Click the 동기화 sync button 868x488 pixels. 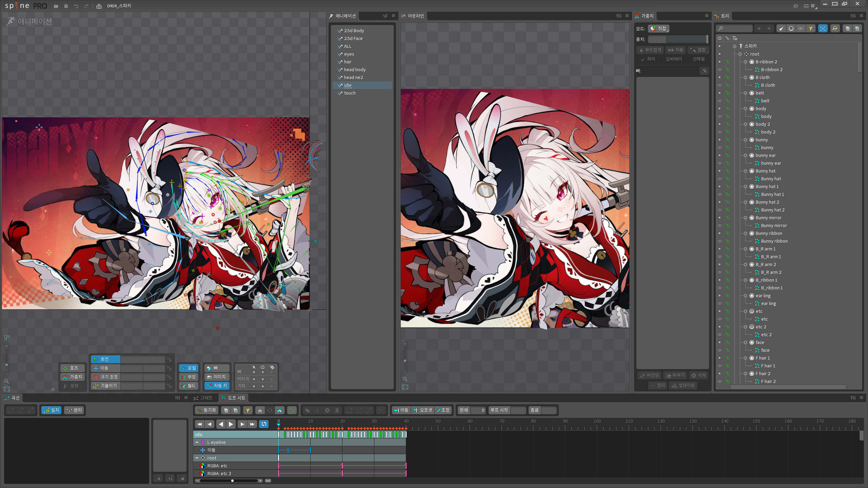coord(206,410)
